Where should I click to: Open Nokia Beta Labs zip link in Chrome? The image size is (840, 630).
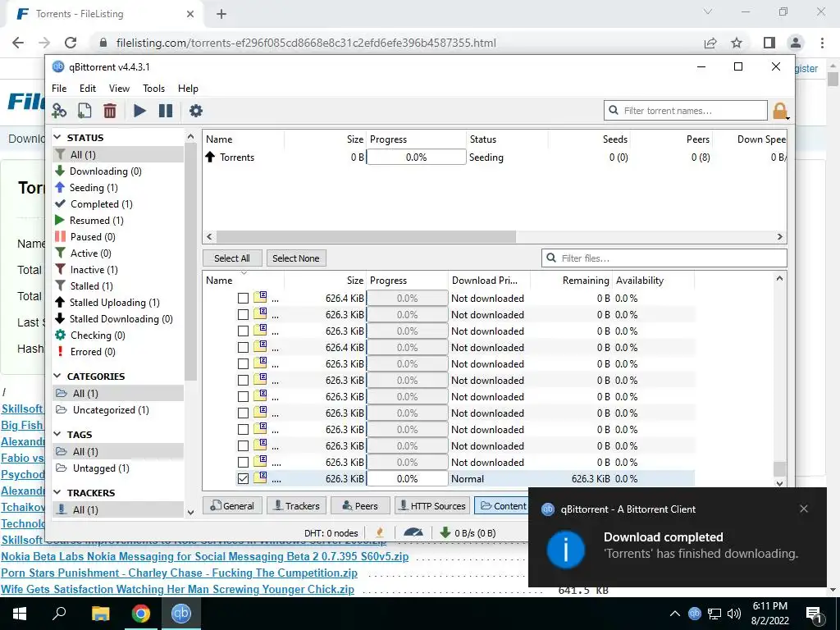pyautogui.click(x=204, y=557)
